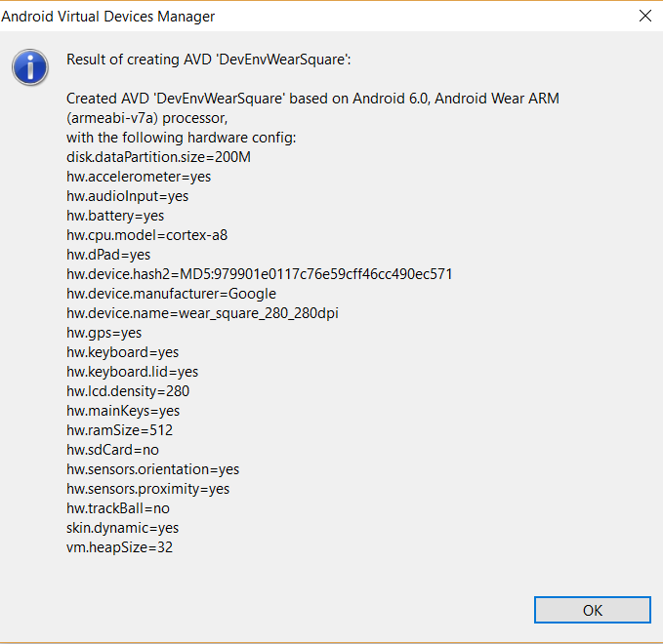
Task: Click the 'hw.cpu.model=cortex-a8' line
Action: tap(146, 235)
